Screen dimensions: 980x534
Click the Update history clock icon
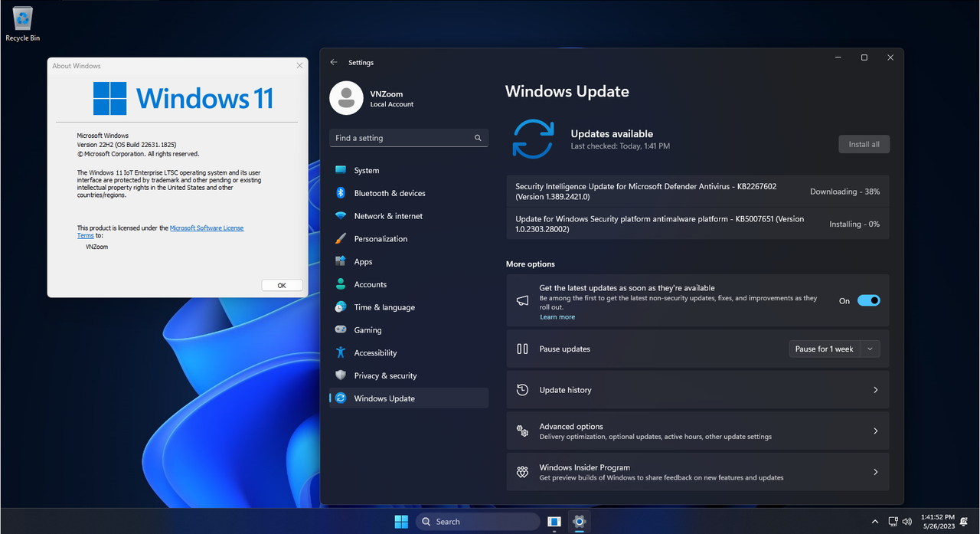(x=522, y=390)
